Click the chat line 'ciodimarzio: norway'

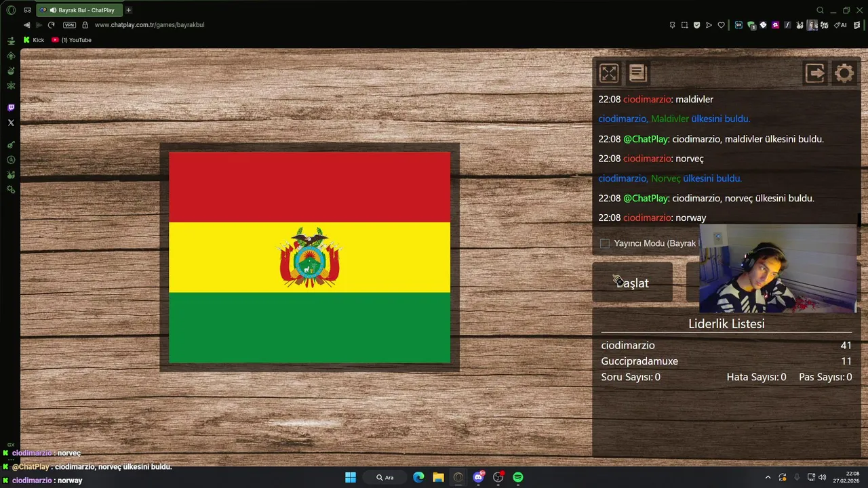coord(652,218)
